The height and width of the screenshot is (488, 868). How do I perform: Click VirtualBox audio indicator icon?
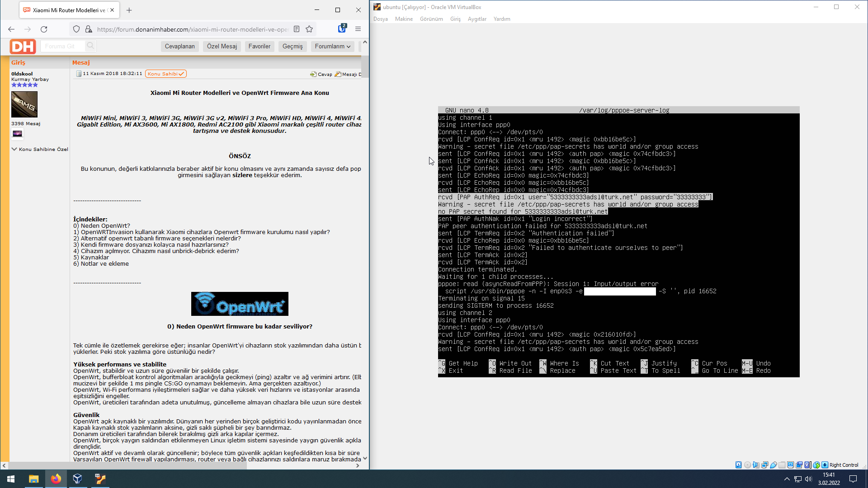(x=756, y=465)
